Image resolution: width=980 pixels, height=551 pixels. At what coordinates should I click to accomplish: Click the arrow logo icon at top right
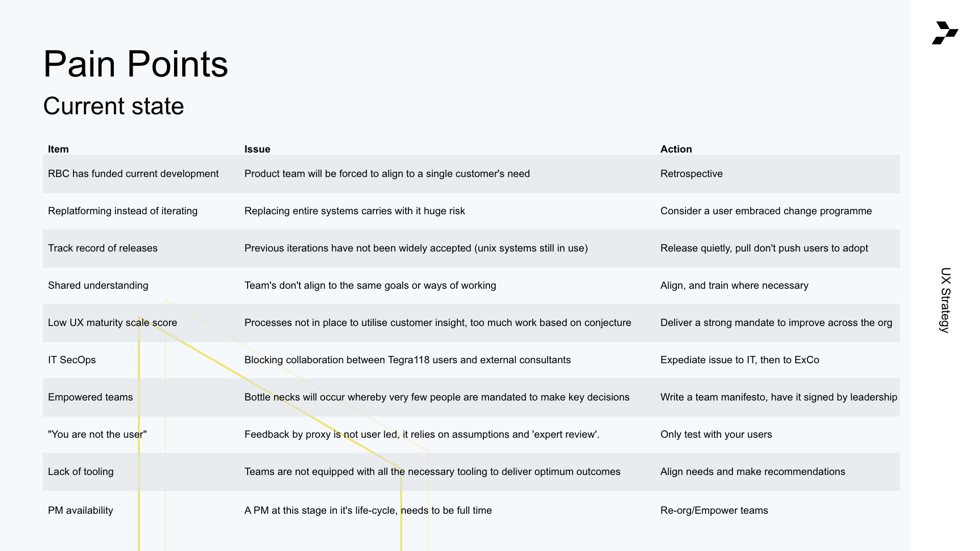[945, 33]
